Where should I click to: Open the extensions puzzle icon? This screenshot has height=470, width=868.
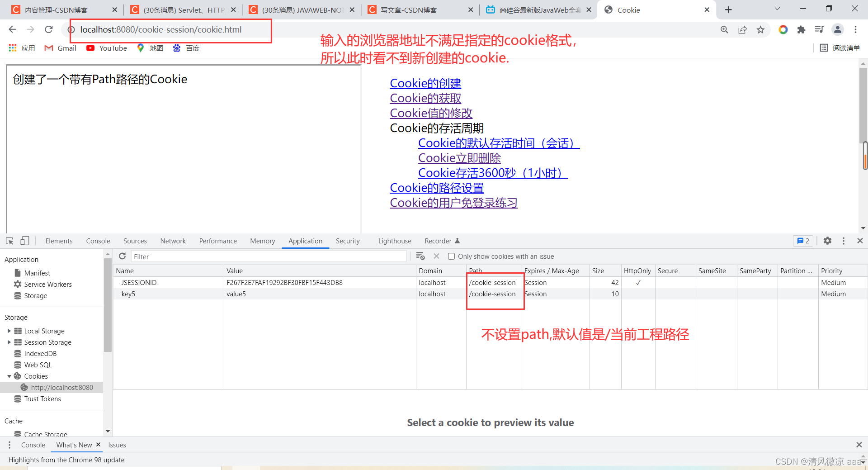(801, 29)
